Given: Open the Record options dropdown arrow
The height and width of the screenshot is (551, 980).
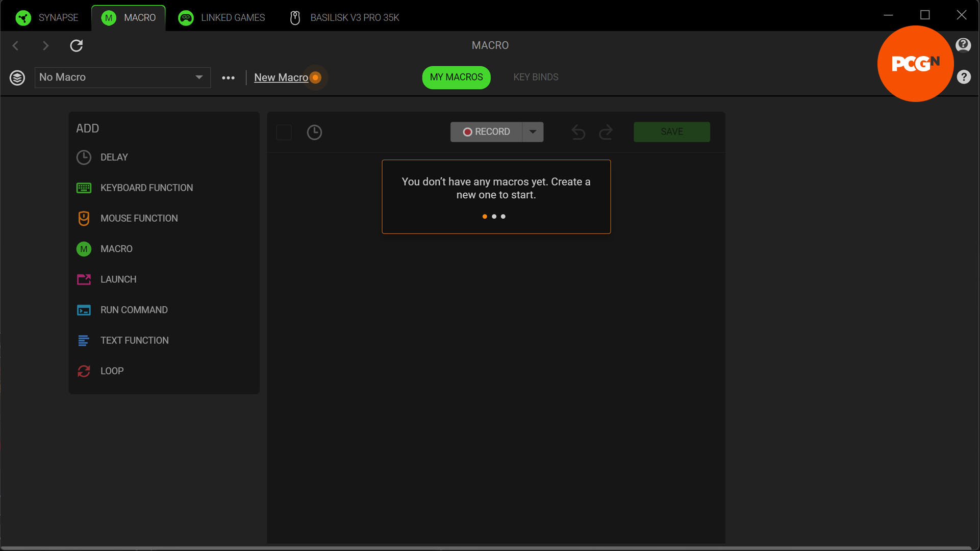Looking at the screenshot, I should (x=533, y=132).
